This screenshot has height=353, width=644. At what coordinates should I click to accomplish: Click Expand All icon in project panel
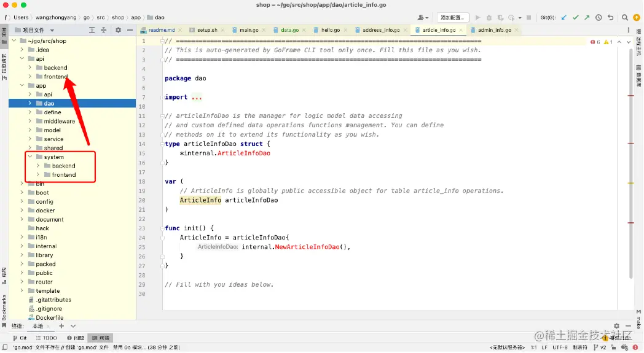click(92, 30)
